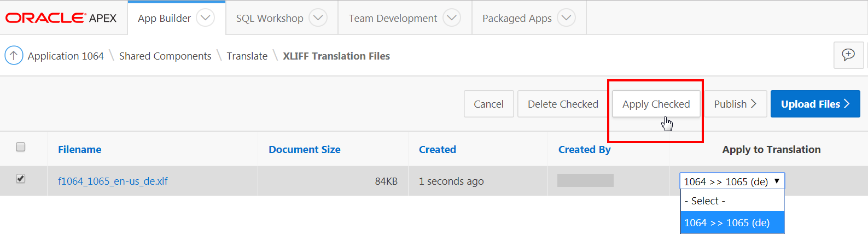Image resolution: width=868 pixels, height=241 pixels.
Task: Open Team Development dropdown arrow
Action: click(451, 18)
